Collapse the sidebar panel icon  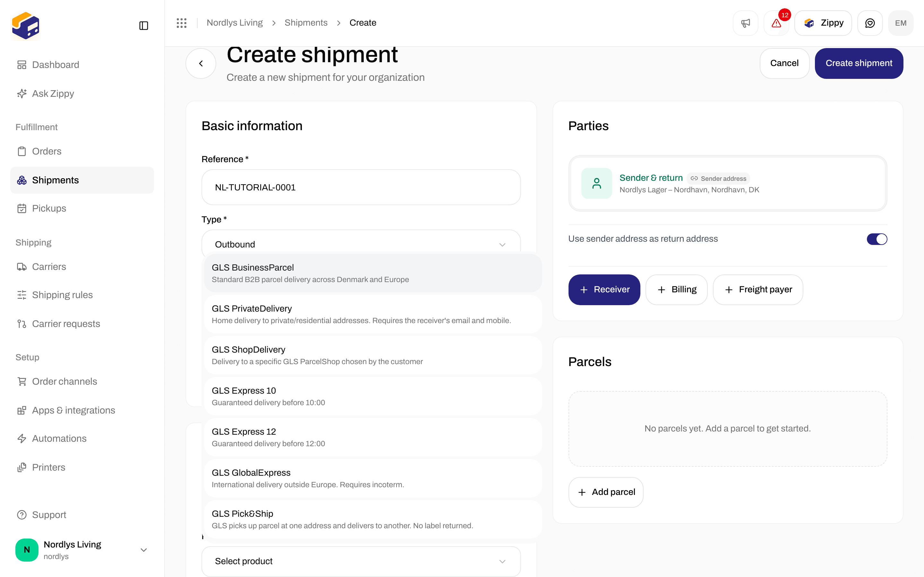tap(143, 26)
